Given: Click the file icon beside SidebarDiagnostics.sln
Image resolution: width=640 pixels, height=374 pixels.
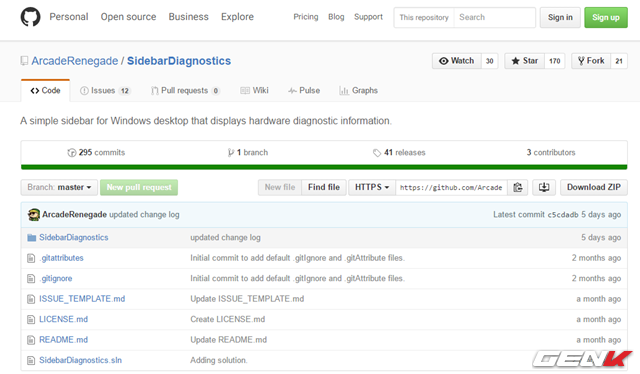Looking at the screenshot, I should (31, 360).
